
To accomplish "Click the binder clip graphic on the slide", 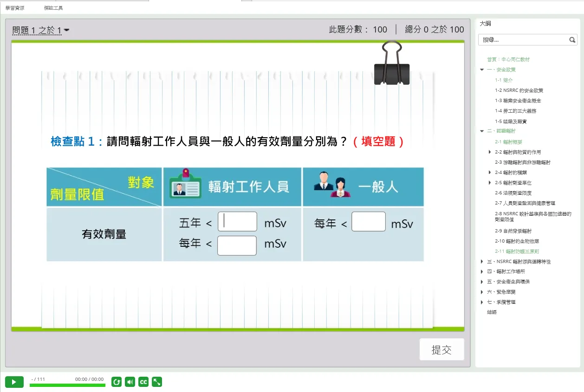I will coord(392,64).
